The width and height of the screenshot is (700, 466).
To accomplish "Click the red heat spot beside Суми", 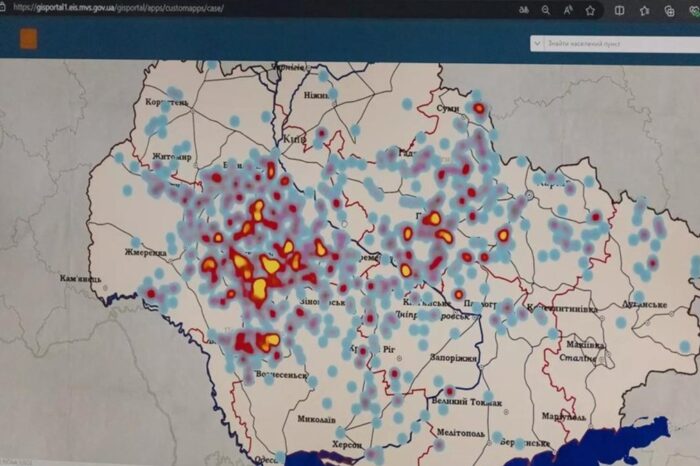I will [478, 108].
